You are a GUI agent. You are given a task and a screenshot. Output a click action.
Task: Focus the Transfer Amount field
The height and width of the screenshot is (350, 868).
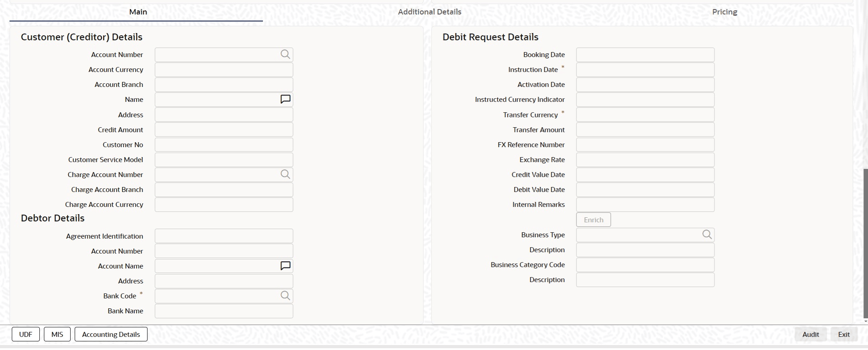pyautogui.click(x=645, y=129)
